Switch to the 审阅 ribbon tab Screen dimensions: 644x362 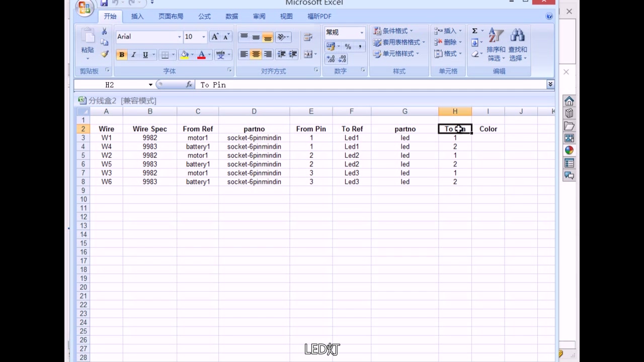[x=259, y=16]
